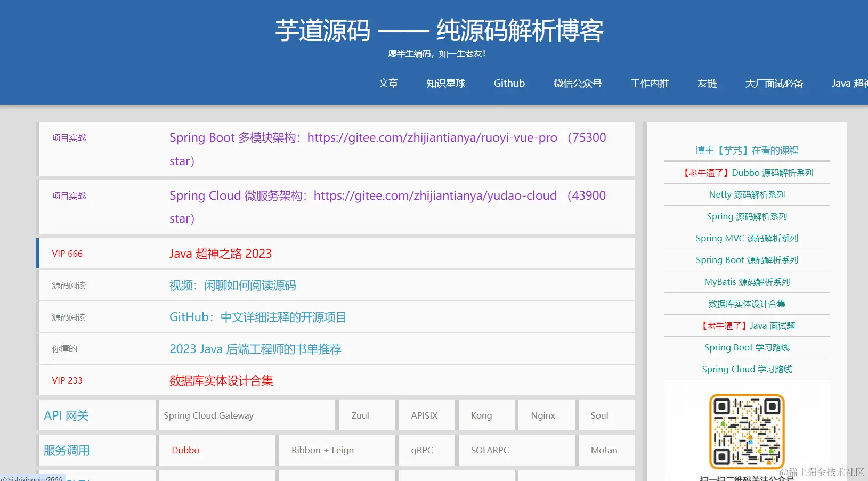Open sidebar 数据库实体设计合集 link
Screen dimensions: 868x481
click(747, 304)
